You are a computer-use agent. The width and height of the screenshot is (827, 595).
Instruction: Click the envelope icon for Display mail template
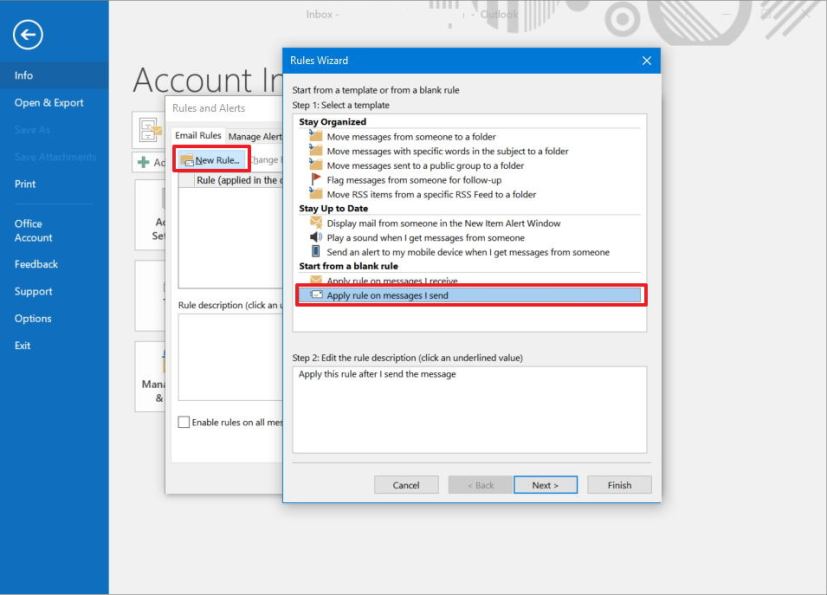(316, 222)
